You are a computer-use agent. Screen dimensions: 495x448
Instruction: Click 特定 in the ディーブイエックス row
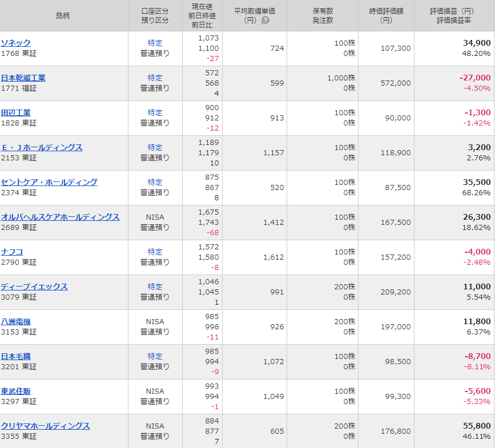[x=155, y=286]
